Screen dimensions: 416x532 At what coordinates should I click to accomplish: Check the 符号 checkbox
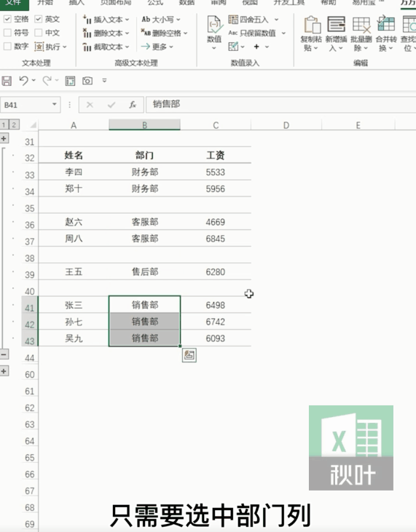point(7,33)
